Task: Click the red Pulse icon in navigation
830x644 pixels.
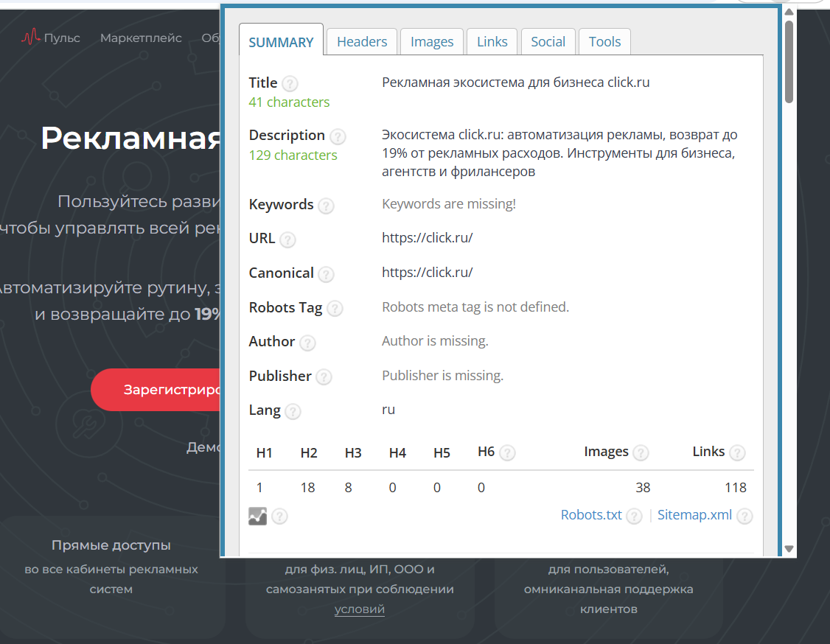Action: point(30,38)
